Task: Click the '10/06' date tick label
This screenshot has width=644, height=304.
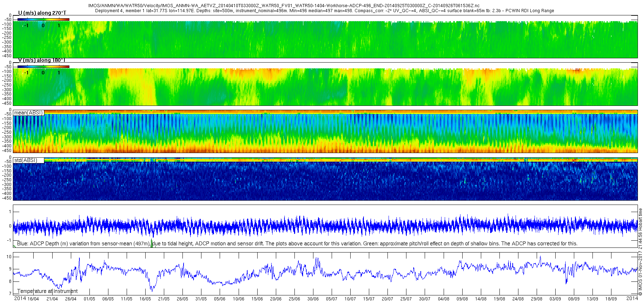Action: coord(239,299)
